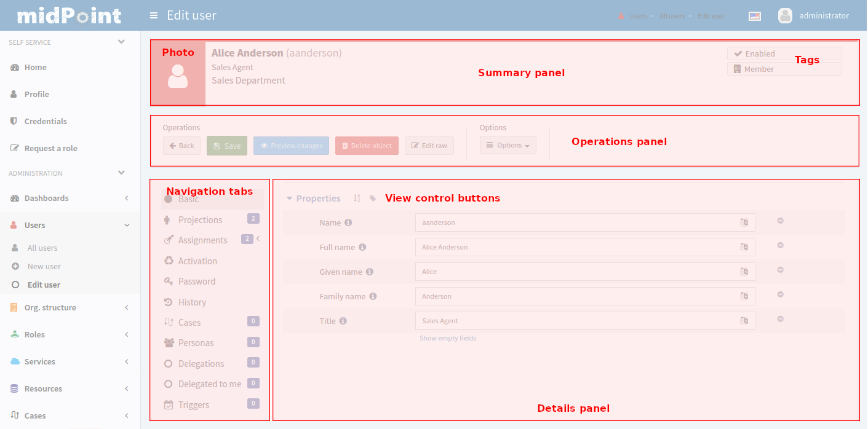Open All users in sidebar
The image size is (868, 429).
click(x=42, y=248)
